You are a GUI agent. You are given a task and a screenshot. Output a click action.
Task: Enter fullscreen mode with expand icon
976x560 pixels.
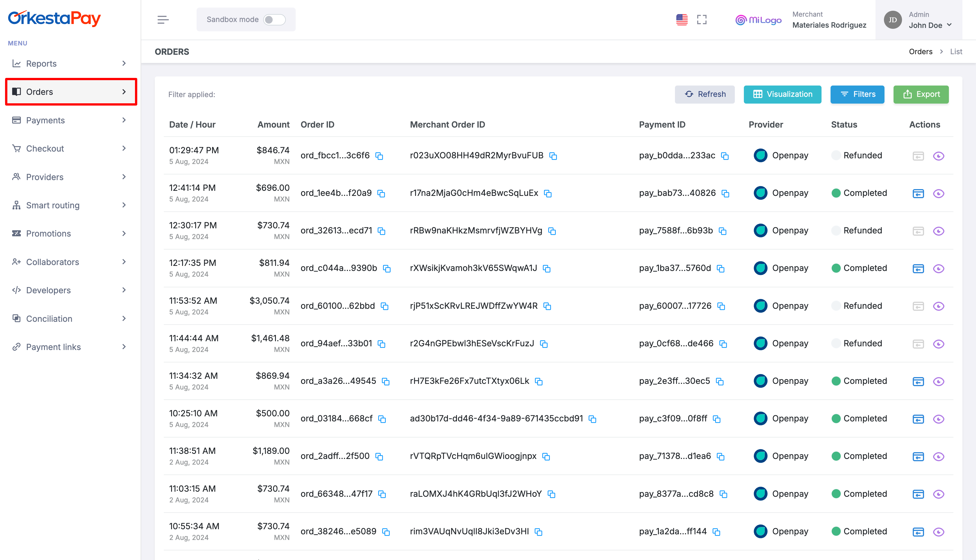(702, 19)
